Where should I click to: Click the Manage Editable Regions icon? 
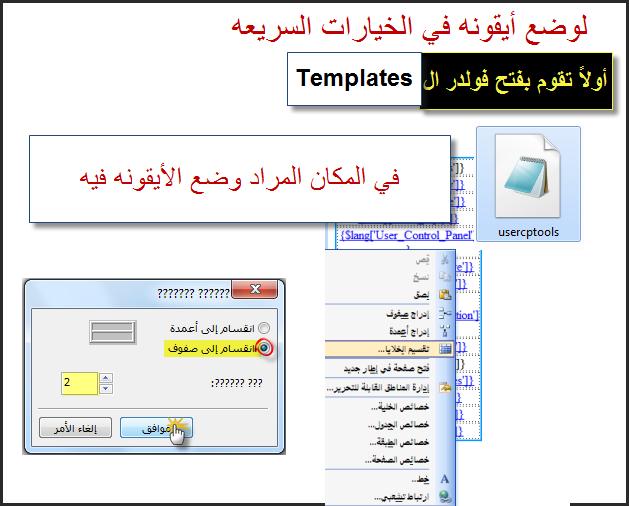(445, 387)
